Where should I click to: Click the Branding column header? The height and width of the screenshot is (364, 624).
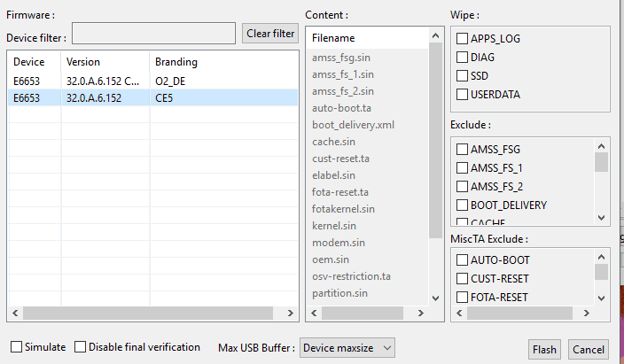click(224, 62)
